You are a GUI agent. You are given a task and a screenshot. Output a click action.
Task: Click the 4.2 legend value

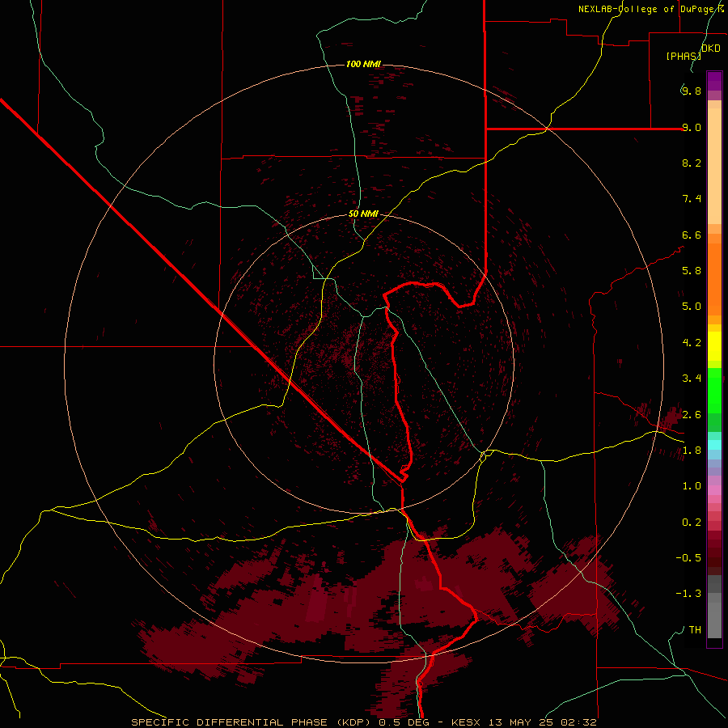(692, 343)
